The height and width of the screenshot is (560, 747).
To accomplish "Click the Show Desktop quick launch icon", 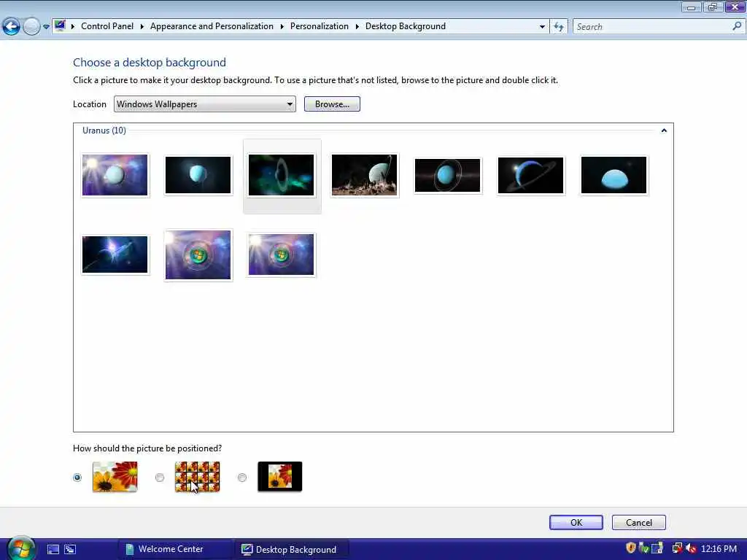I will pos(53,549).
